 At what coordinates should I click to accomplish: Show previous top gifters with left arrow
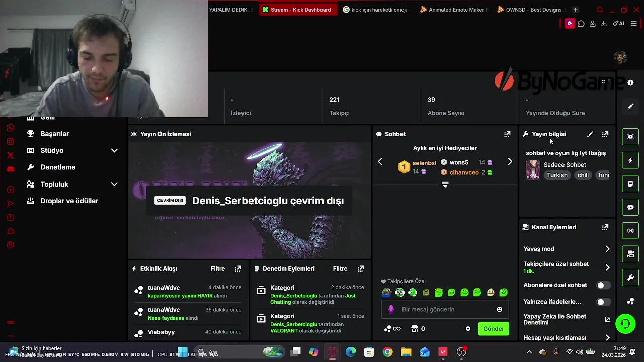(x=380, y=162)
